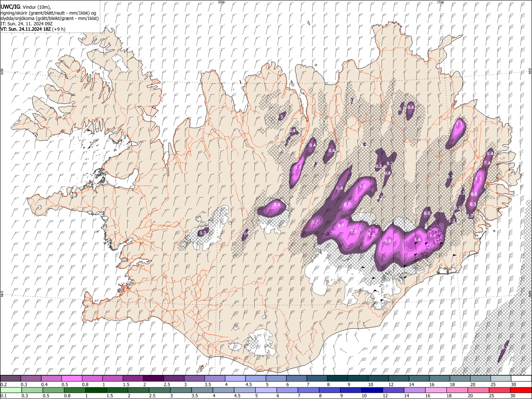Pick the 6–7 slate-blue swatch, upper legend row
This screenshot has width=532, height=399.
(296, 378)
